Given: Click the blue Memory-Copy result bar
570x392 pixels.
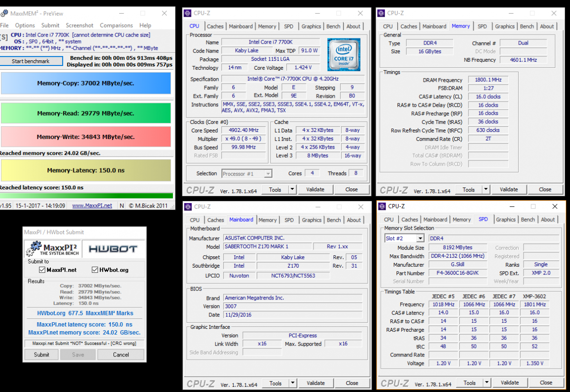Looking at the screenshot, I should point(85,84).
